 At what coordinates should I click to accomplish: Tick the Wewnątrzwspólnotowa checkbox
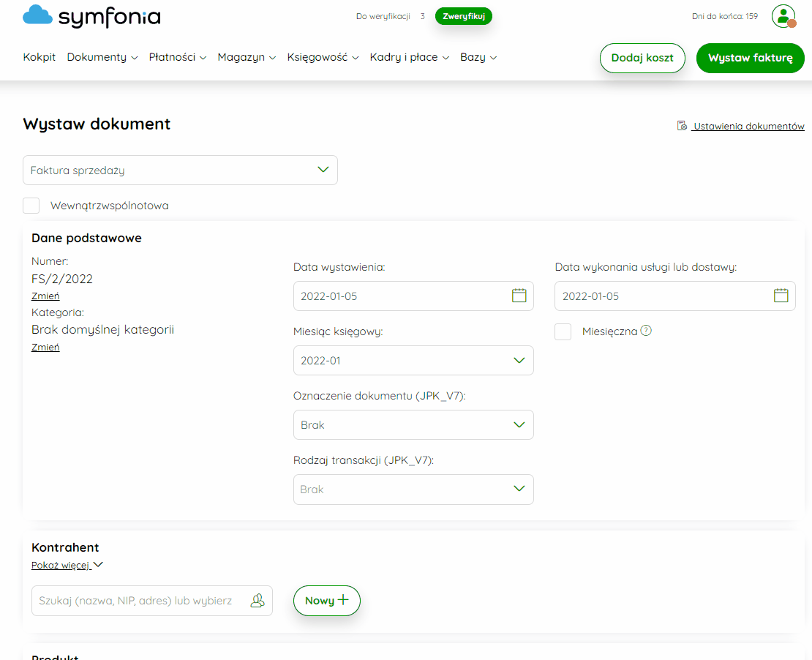pyautogui.click(x=31, y=205)
